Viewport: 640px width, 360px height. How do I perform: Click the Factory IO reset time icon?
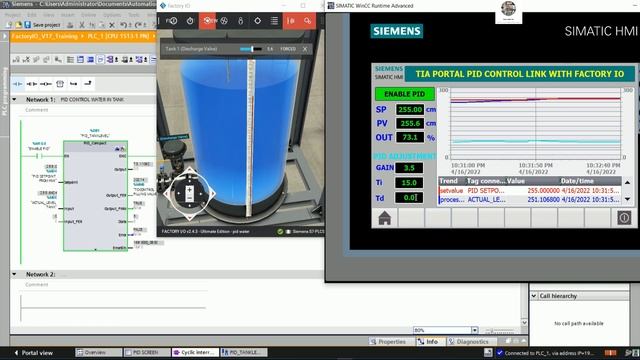tap(172, 20)
